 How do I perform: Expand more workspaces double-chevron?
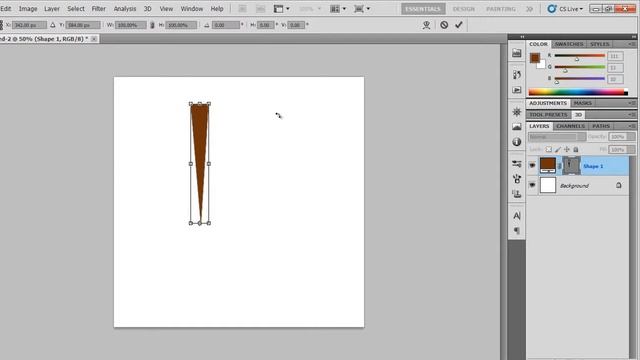[530, 9]
